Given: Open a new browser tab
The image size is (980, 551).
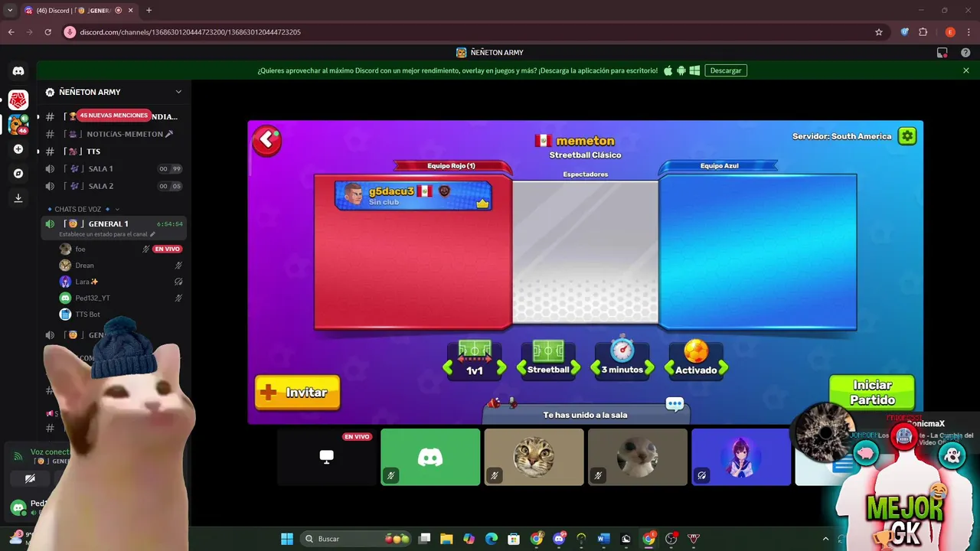Looking at the screenshot, I should (x=149, y=10).
